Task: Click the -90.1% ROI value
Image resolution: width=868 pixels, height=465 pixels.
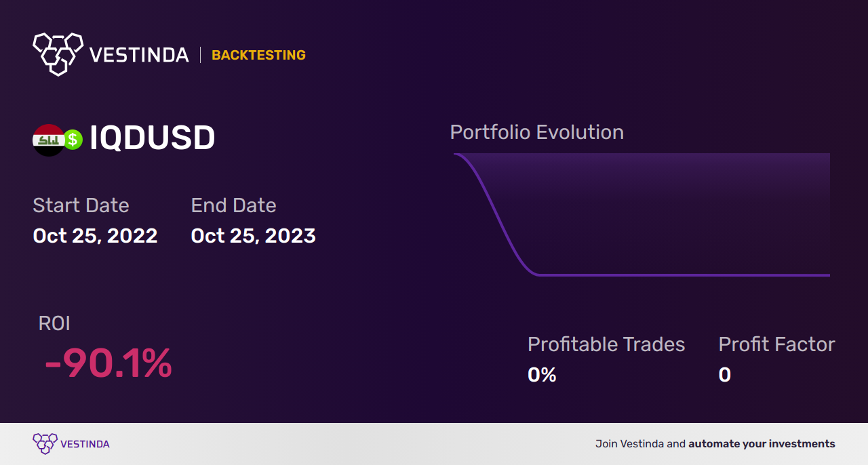Action: (108, 363)
